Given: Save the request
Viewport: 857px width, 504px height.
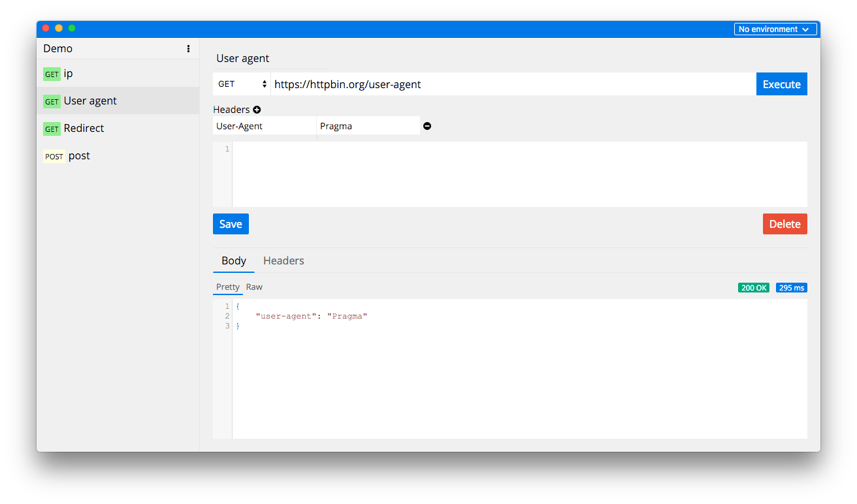Looking at the screenshot, I should [x=231, y=224].
